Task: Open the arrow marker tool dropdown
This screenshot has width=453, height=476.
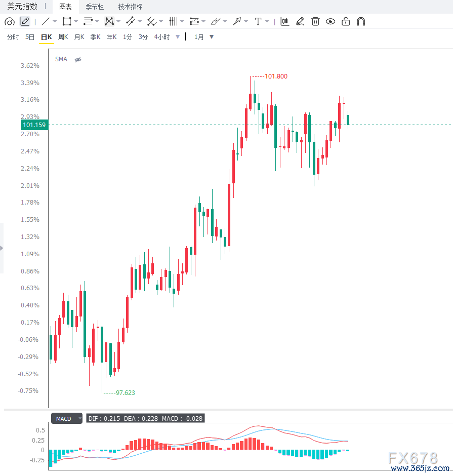Action: pyautogui.click(x=246, y=22)
